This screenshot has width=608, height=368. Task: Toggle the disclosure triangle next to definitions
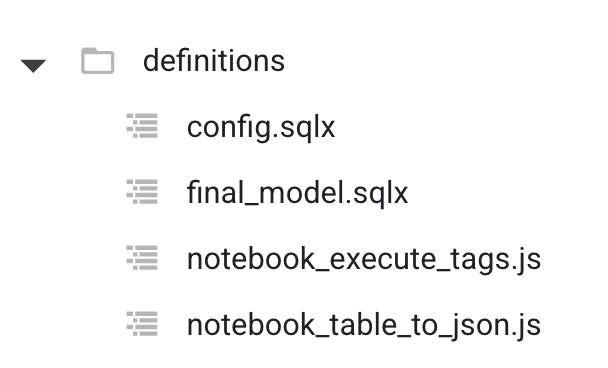point(33,66)
